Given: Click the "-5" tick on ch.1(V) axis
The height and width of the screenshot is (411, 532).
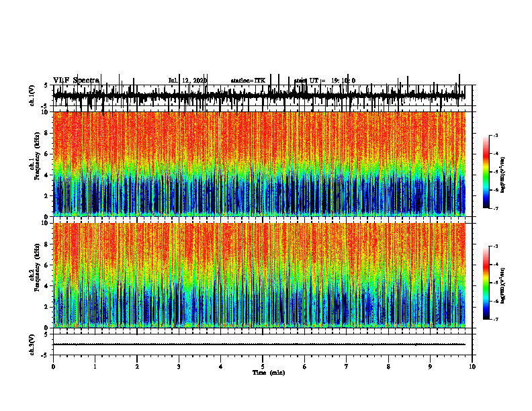Looking at the screenshot, I should tap(45, 106).
